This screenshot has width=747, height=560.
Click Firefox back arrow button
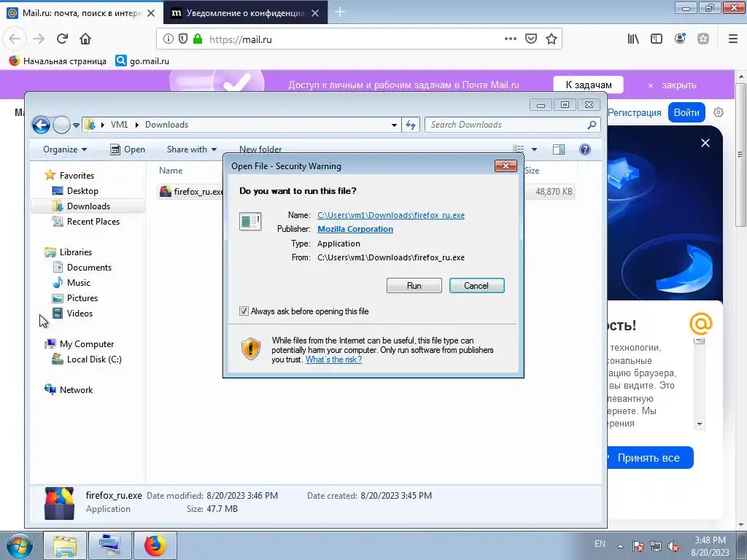pos(15,39)
